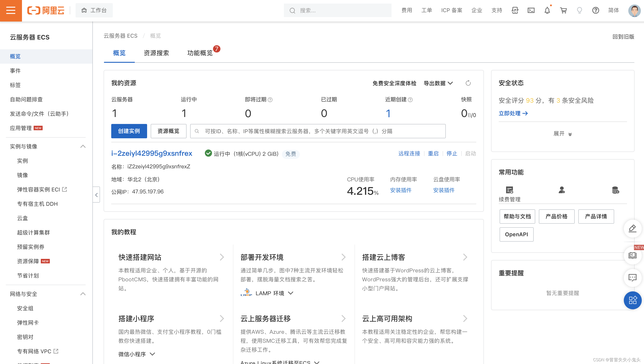Launch Cloud Shell terminal icon
The height and width of the screenshot is (364, 644).
point(531,11)
